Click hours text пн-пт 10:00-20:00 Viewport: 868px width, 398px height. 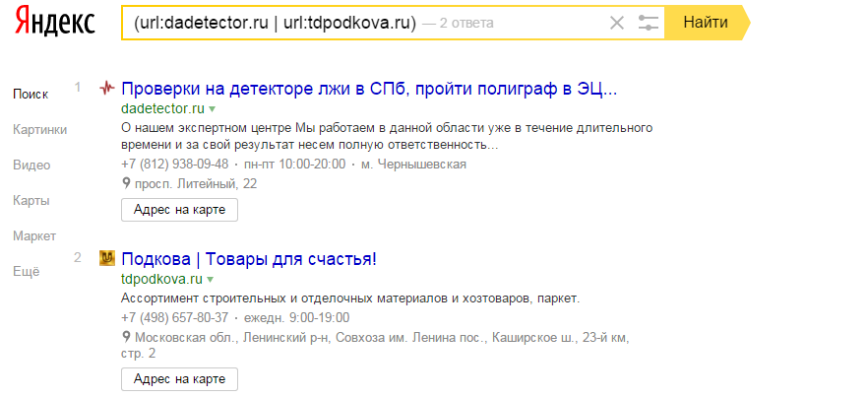(294, 165)
